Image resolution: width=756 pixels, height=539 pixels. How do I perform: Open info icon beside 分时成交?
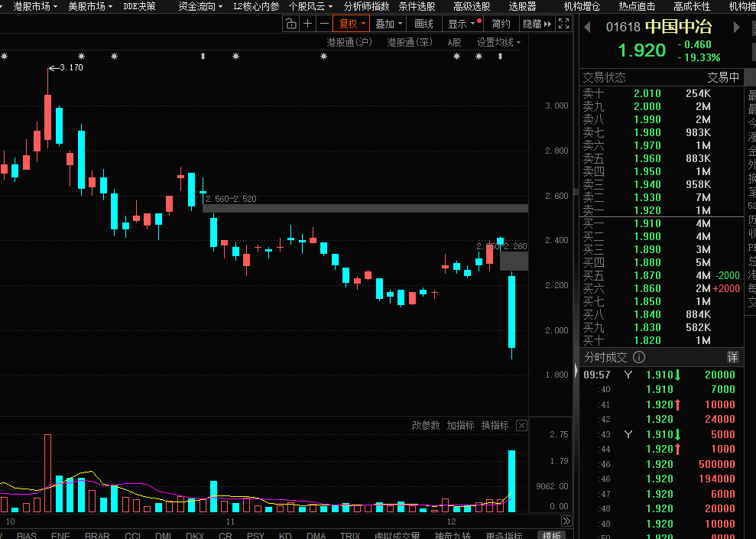[639, 357]
